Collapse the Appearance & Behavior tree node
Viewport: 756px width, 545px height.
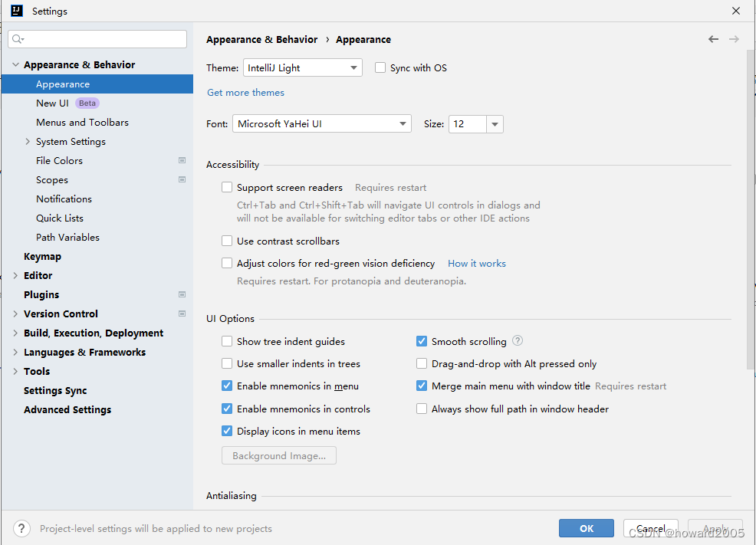15,64
